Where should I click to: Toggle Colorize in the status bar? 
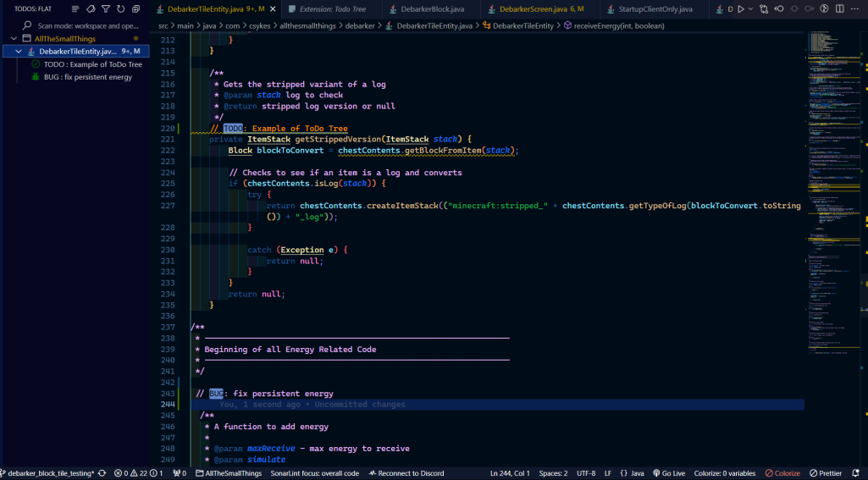pyautogui.click(x=782, y=473)
